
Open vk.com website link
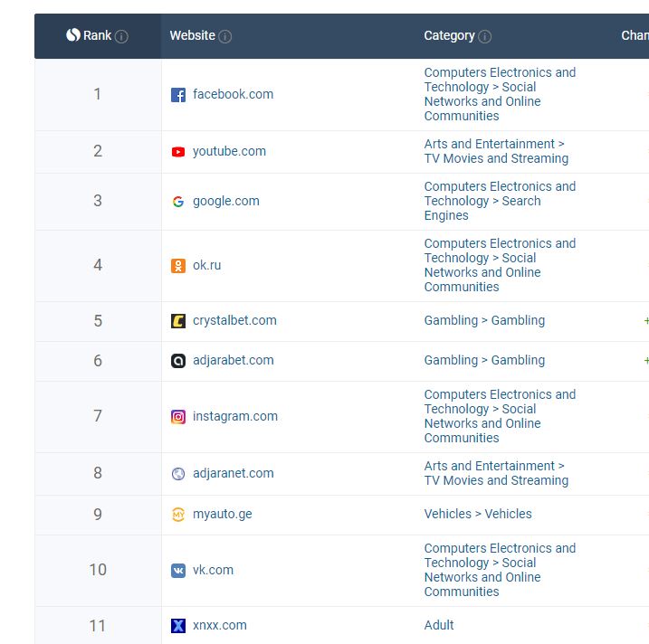213,570
